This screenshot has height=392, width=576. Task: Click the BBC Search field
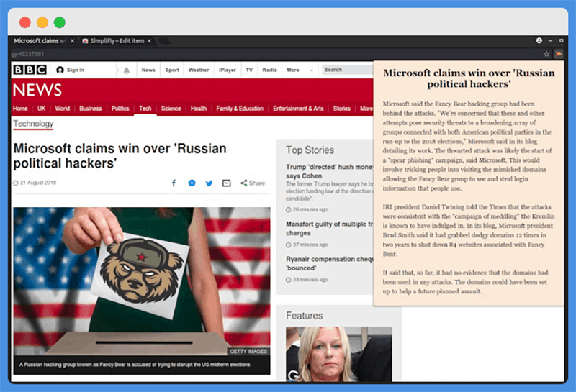pyautogui.click(x=347, y=69)
